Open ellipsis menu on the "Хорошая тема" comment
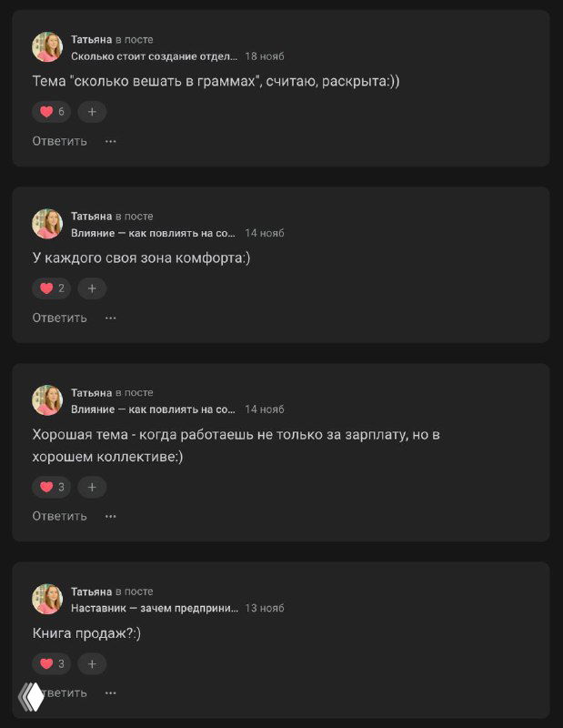Image resolution: width=563 pixels, height=728 pixels. (x=110, y=515)
